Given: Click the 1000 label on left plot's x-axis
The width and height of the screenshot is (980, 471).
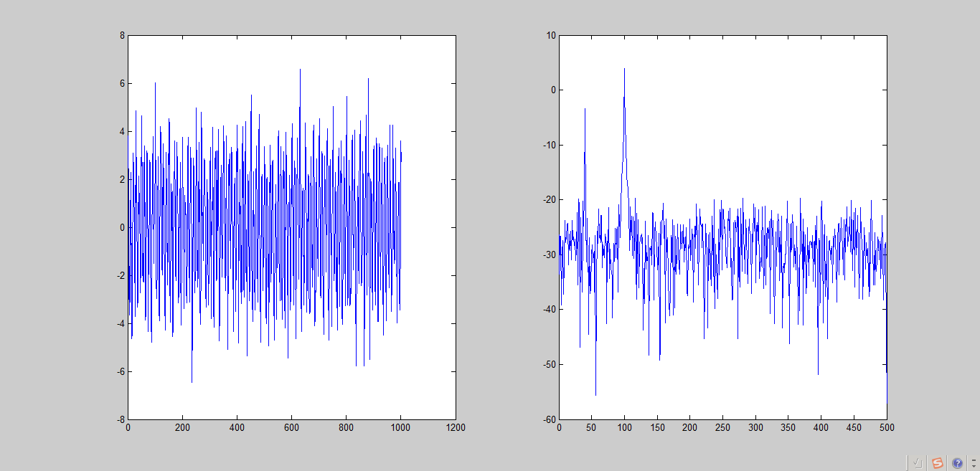Looking at the screenshot, I should [400, 427].
